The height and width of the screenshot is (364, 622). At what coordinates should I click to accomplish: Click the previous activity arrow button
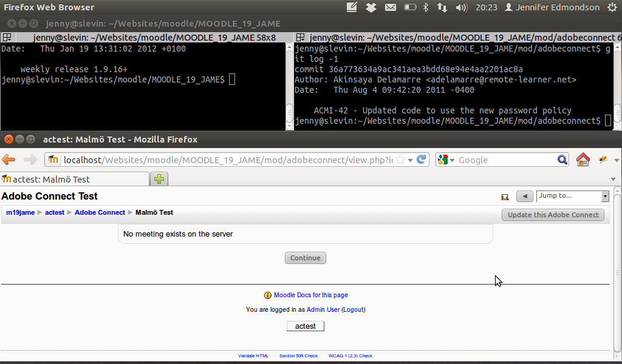click(x=524, y=196)
